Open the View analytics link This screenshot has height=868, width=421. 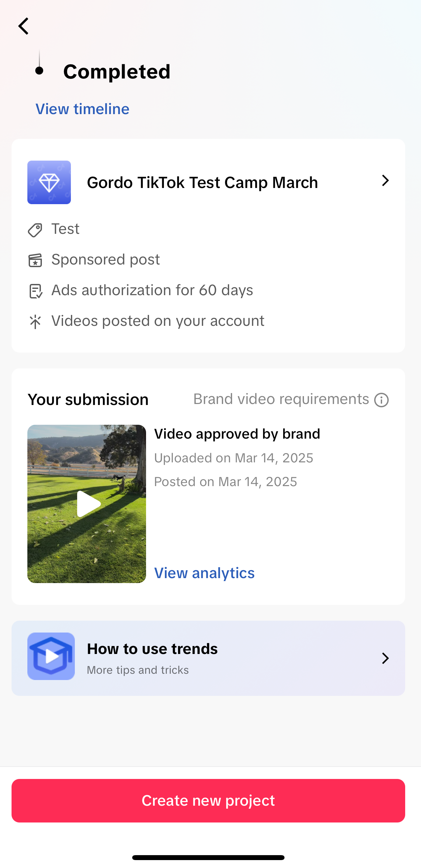(204, 573)
